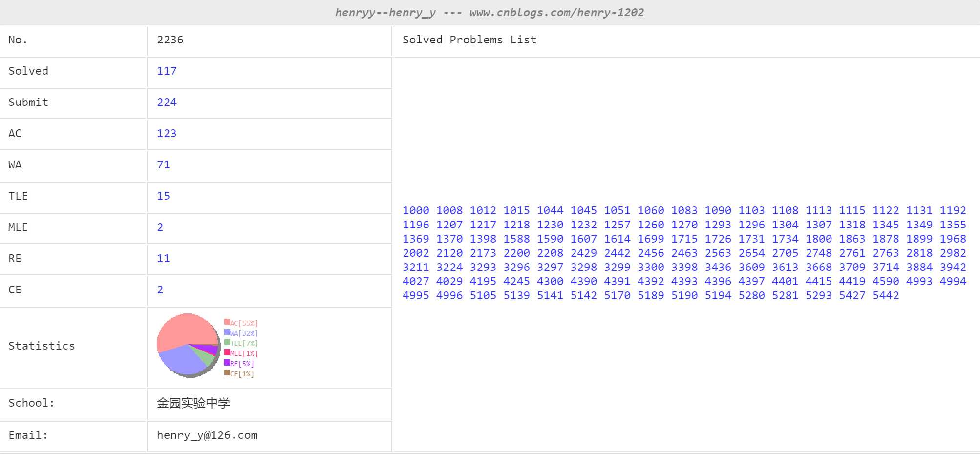This screenshot has height=454, width=980.
Task: Open solved problem 3609
Action: tap(751, 268)
